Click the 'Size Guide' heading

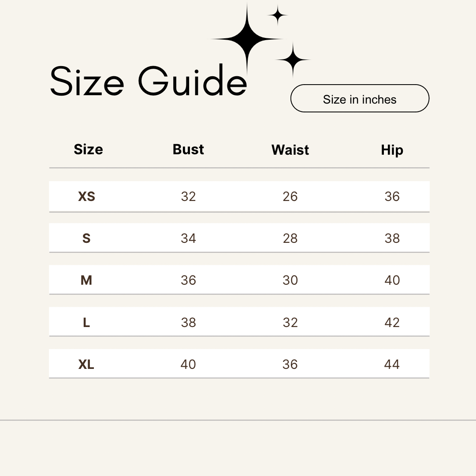[x=149, y=81]
